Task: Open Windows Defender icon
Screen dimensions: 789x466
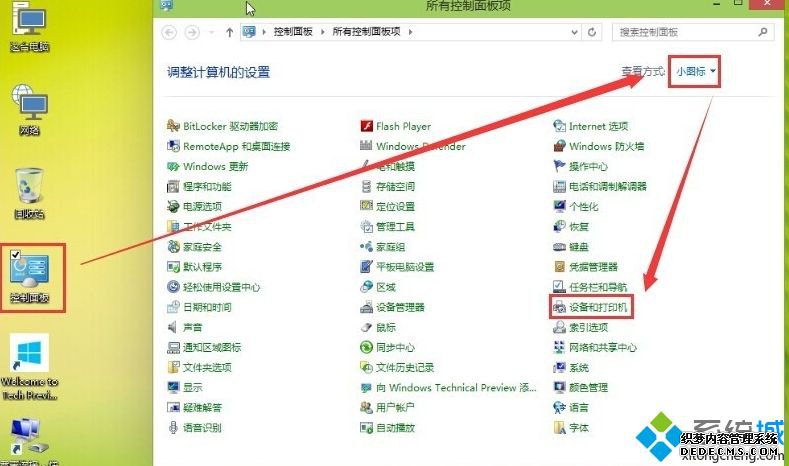Action: tap(366, 146)
